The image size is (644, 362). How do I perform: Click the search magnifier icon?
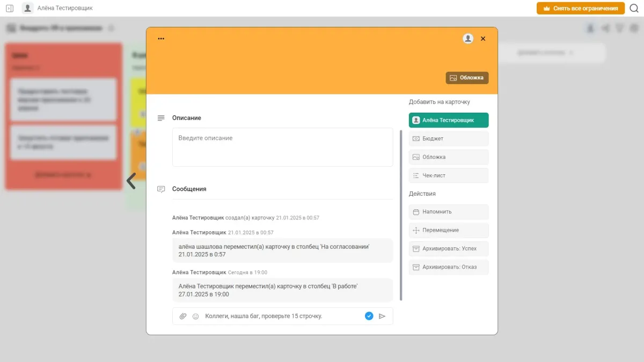634,8
